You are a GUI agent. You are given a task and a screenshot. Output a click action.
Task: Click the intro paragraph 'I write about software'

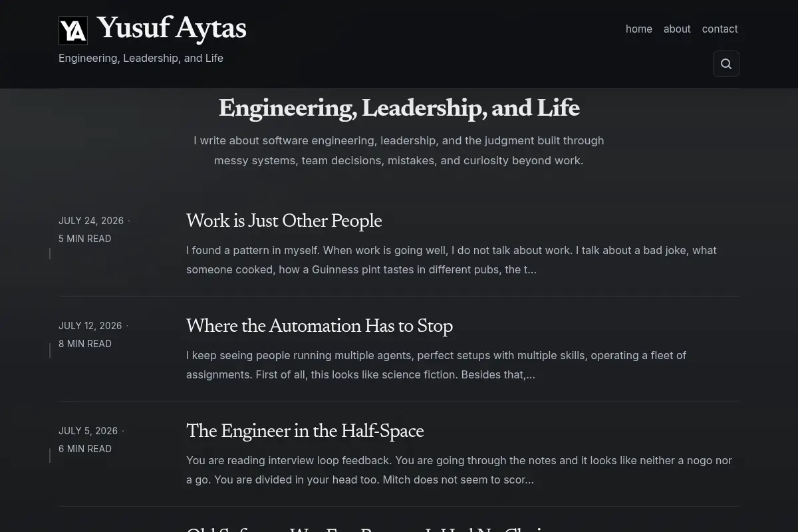click(x=399, y=150)
